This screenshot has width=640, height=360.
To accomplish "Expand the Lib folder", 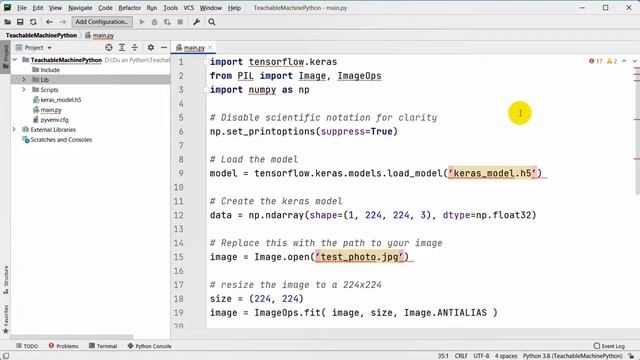I will coord(24,80).
